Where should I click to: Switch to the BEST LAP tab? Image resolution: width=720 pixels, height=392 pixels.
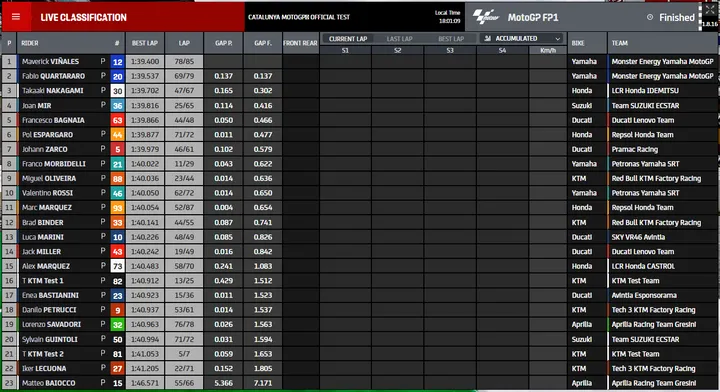click(x=451, y=39)
